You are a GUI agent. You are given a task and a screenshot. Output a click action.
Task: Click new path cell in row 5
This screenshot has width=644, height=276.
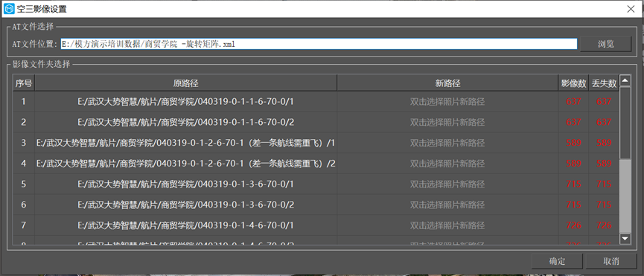click(447, 184)
